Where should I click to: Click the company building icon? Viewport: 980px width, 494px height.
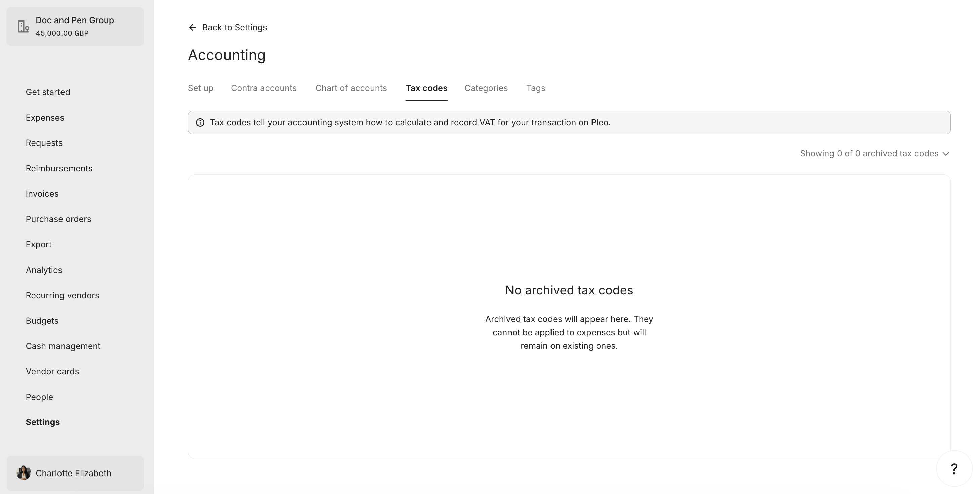pos(24,26)
